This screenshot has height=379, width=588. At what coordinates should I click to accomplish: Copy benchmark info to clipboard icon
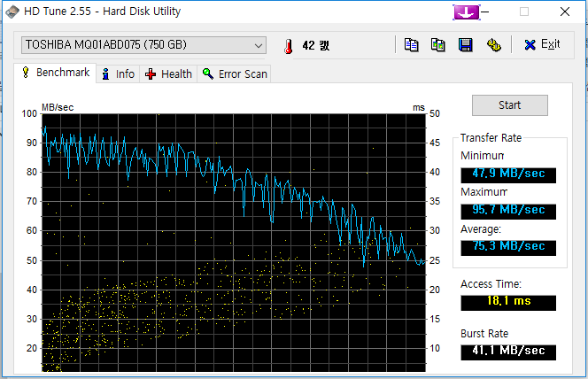[x=412, y=45]
